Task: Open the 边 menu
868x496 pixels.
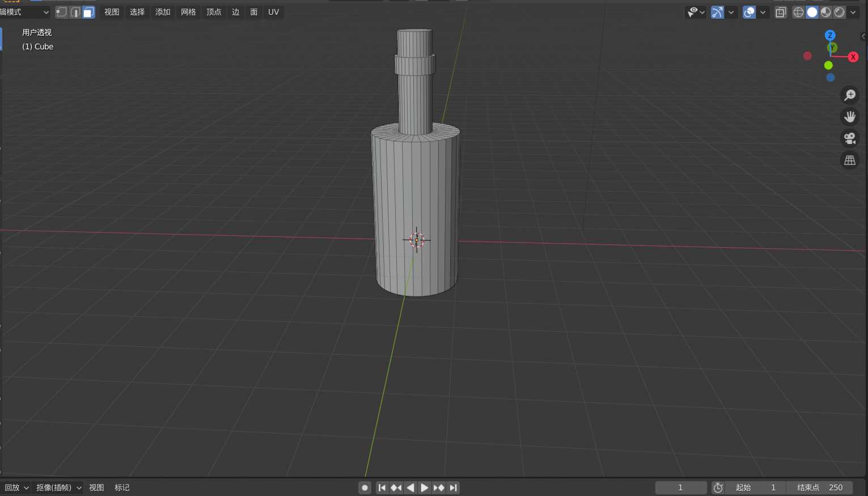Action: pos(236,12)
